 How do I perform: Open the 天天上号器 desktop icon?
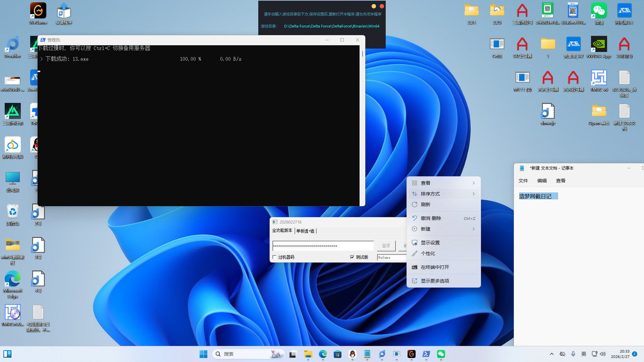(x=548, y=80)
